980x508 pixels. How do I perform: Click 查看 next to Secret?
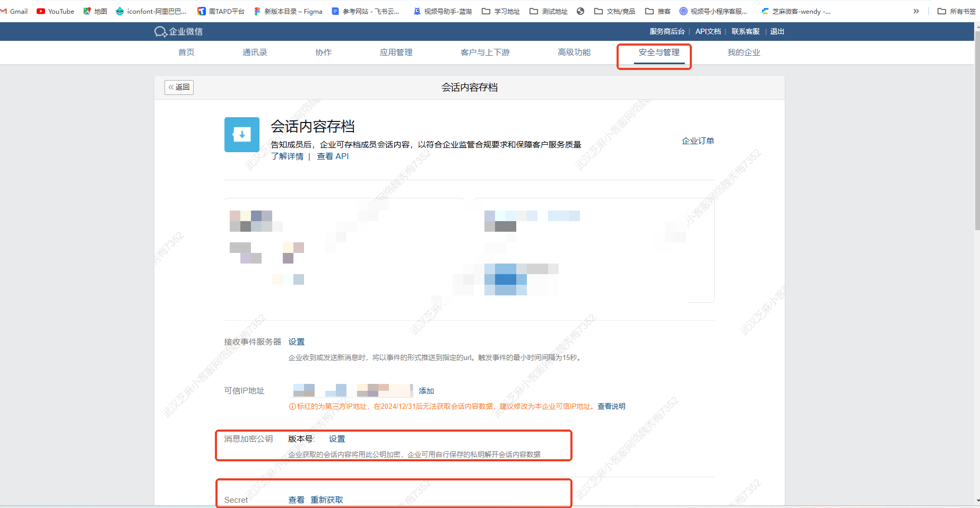click(297, 500)
